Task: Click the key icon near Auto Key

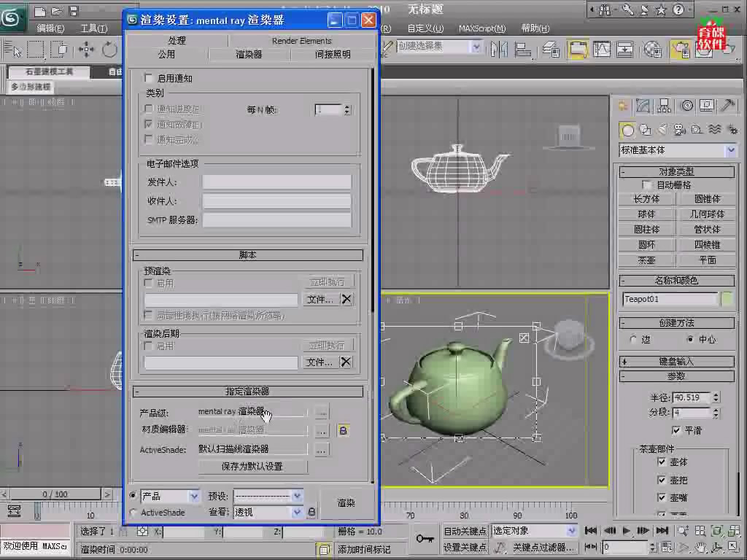Action: click(x=425, y=539)
